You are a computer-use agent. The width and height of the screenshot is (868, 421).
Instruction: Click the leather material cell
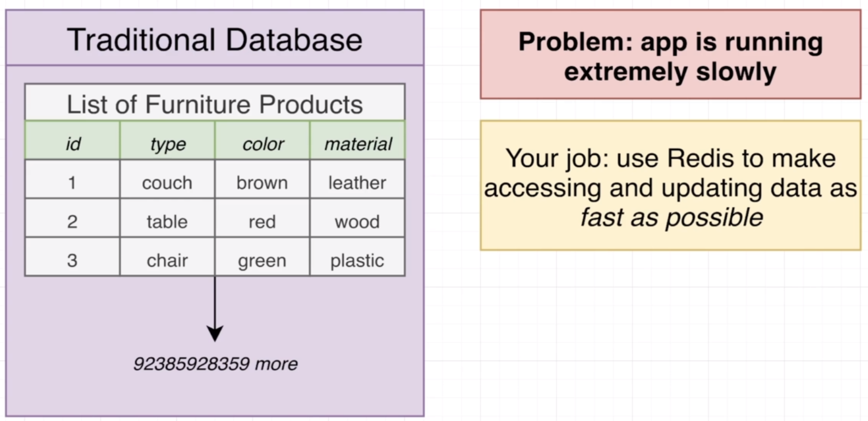[357, 182]
